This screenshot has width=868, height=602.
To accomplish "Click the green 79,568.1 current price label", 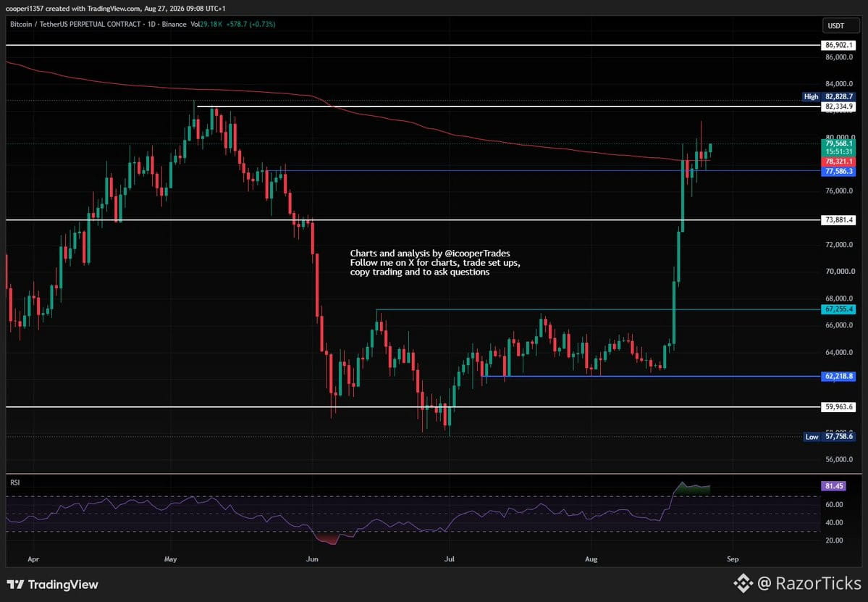I will [838, 143].
